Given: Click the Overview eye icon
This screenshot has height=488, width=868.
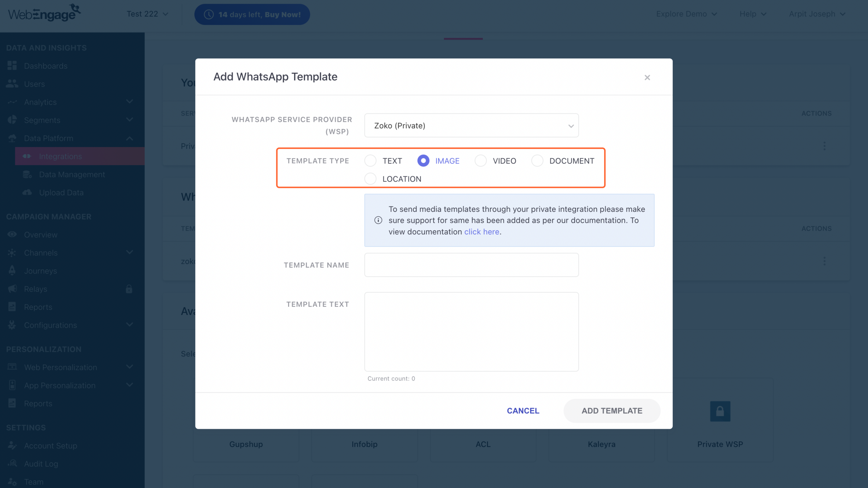Looking at the screenshot, I should click(x=12, y=234).
